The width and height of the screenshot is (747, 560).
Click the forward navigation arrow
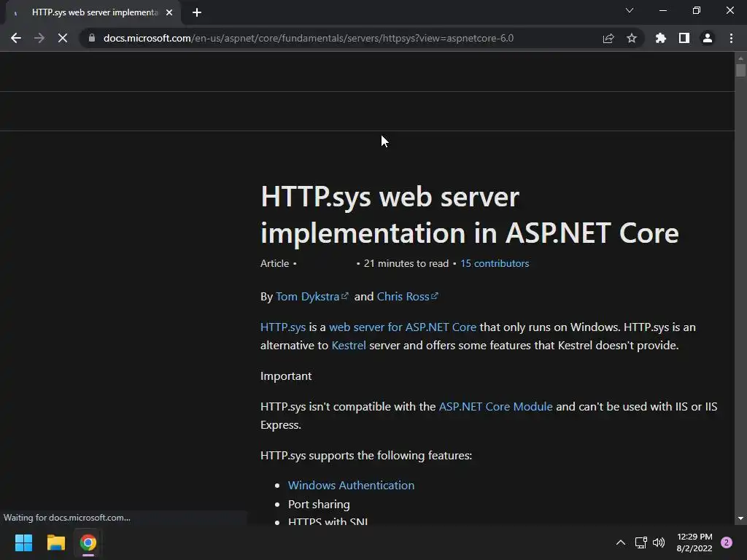click(x=39, y=38)
